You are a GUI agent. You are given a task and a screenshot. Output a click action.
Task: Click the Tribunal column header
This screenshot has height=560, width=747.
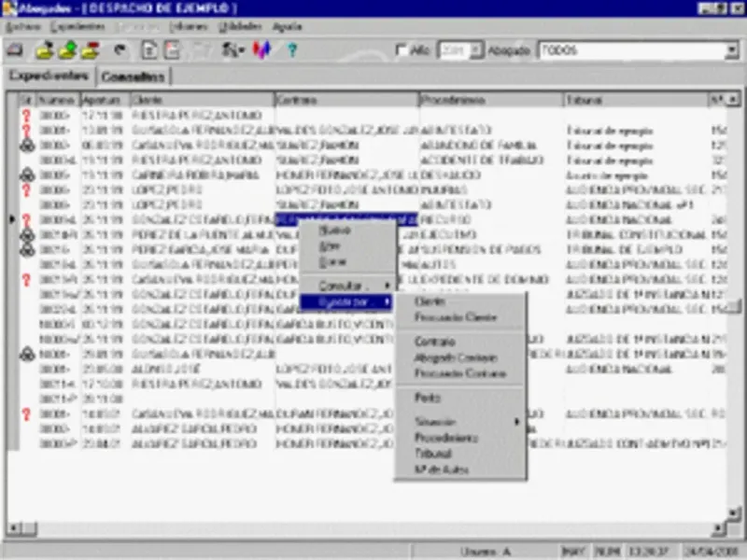pyautogui.click(x=636, y=100)
